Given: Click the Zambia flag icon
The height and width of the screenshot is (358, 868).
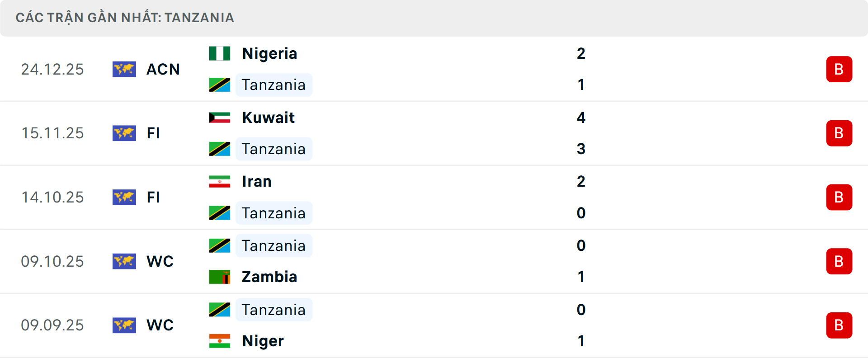Looking at the screenshot, I should pyautogui.click(x=220, y=277).
